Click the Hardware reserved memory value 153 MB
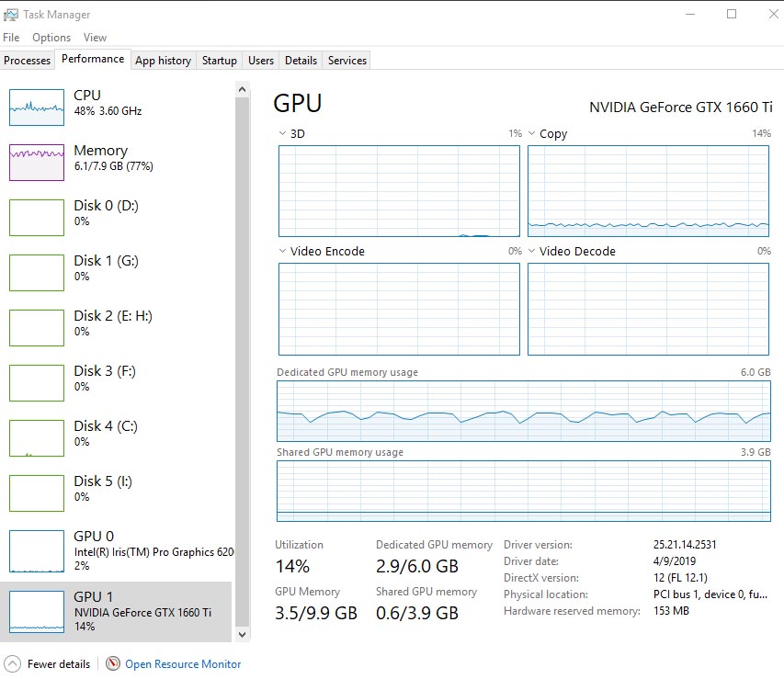This screenshot has height=679, width=784. pos(671,611)
